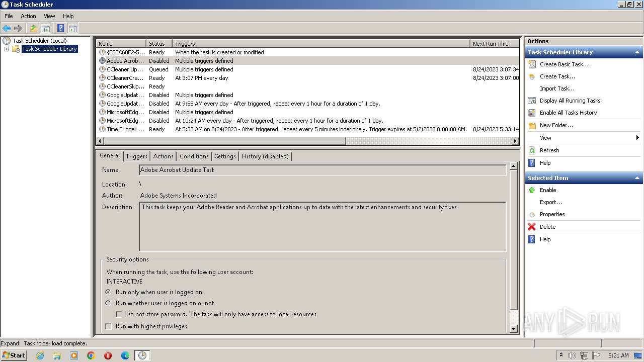Click the red Opera icon in the taskbar
644x362 pixels.
108,355
